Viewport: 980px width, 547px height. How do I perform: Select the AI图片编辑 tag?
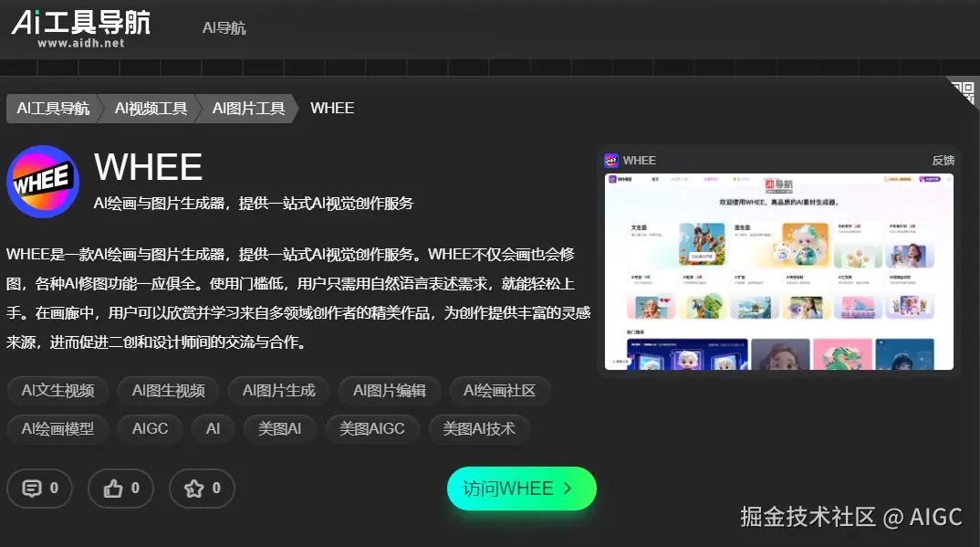[390, 391]
